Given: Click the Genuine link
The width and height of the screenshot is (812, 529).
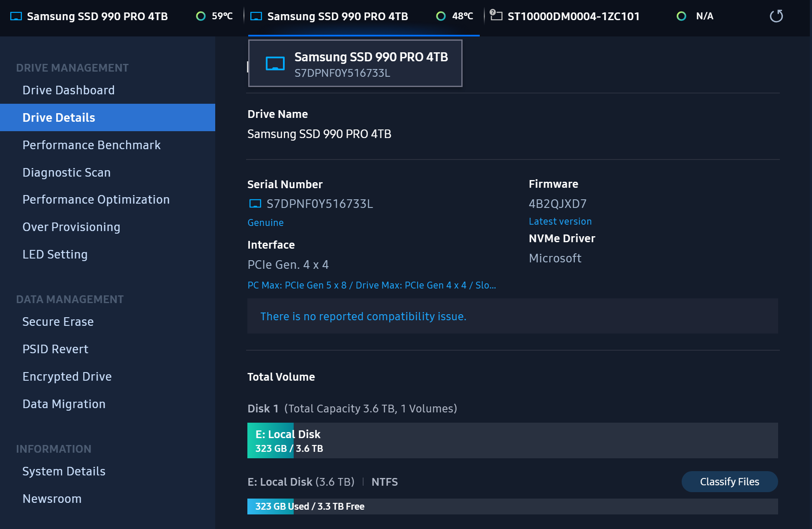Looking at the screenshot, I should point(265,222).
